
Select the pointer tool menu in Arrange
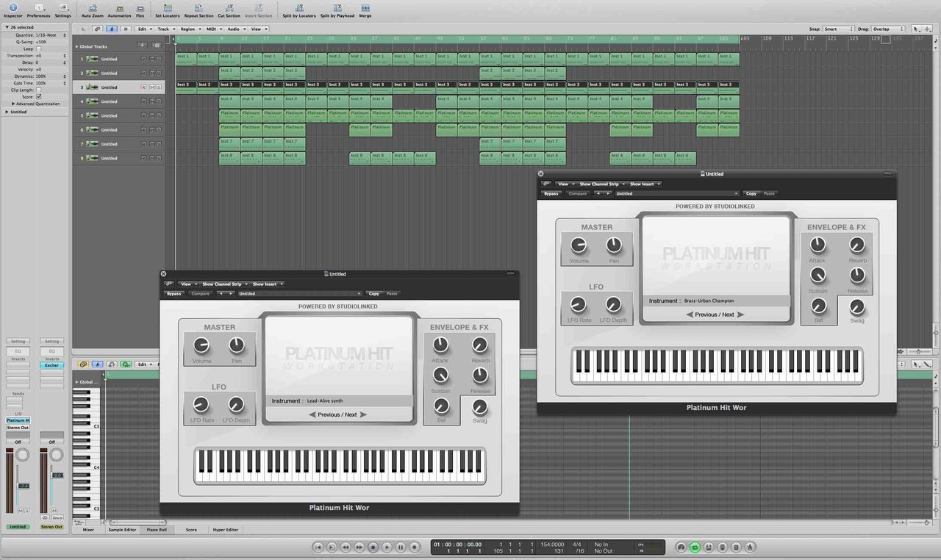point(917,29)
